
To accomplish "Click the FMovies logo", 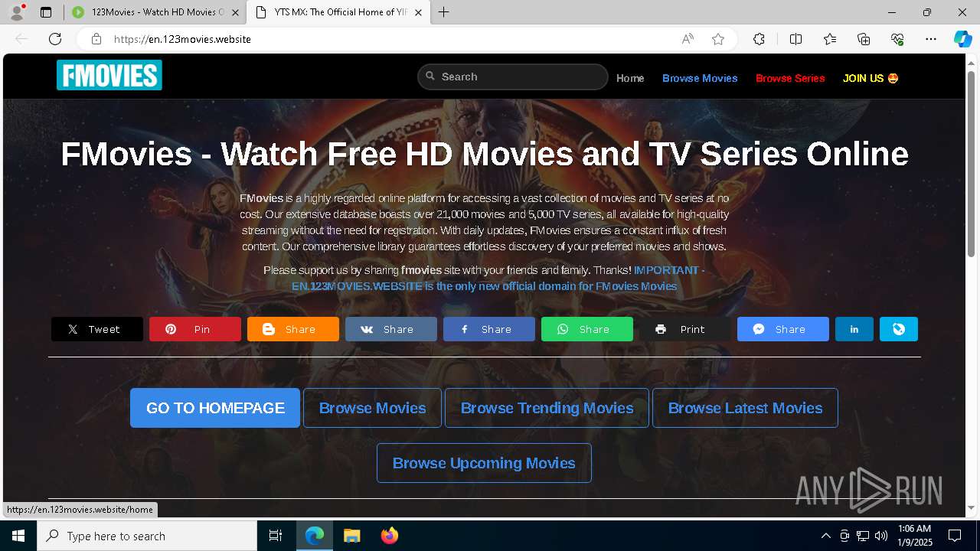I will 109,76.
